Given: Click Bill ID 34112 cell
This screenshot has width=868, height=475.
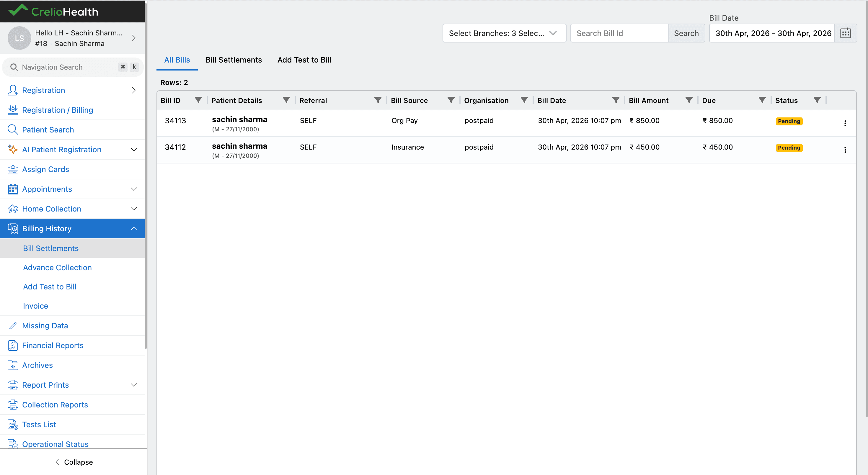Looking at the screenshot, I should point(175,147).
